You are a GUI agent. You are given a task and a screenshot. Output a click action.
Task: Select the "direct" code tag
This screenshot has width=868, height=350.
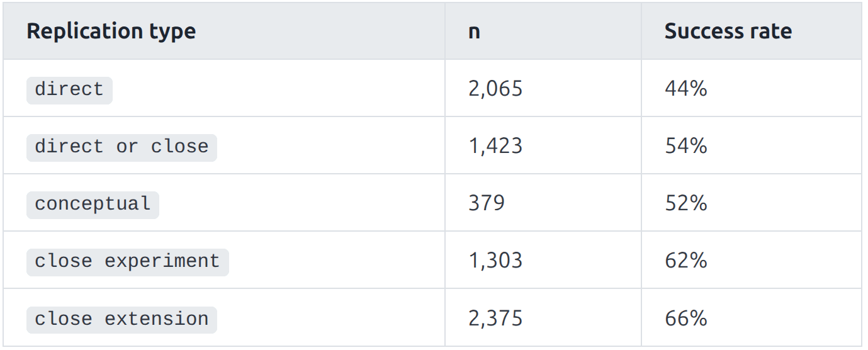[x=69, y=90]
